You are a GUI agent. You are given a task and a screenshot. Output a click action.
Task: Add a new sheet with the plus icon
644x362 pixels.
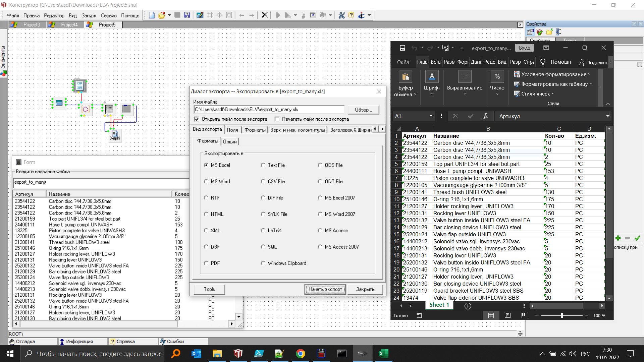pyautogui.click(x=468, y=306)
